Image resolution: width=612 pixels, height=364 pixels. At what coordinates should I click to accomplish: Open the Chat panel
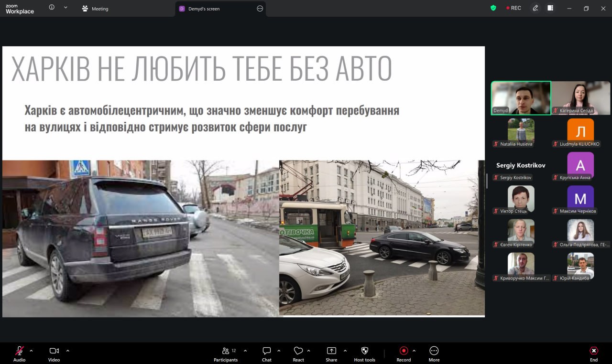267,353
